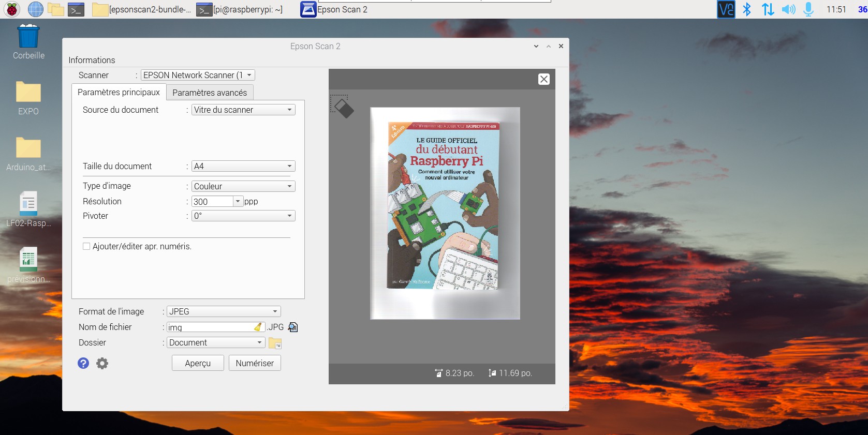Click the taskbar clock showing 11:51
The width and height of the screenshot is (868, 435).
[x=836, y=9]
